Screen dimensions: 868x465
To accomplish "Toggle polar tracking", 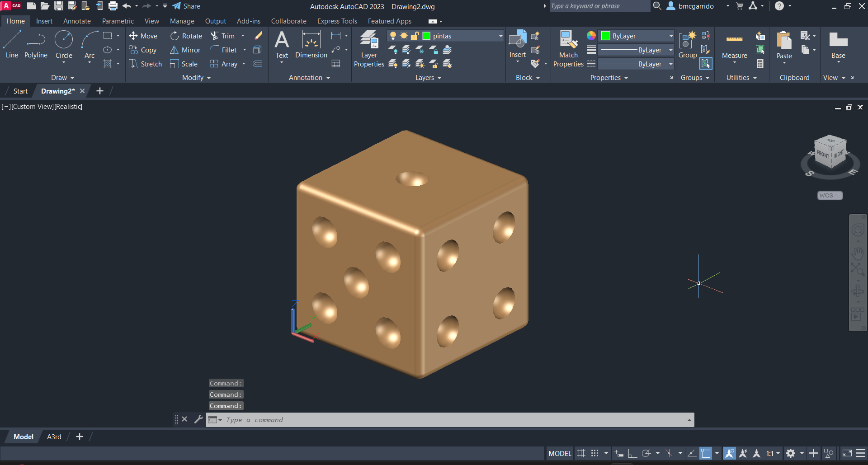I will pyautogui.click(x=646, y=453).
